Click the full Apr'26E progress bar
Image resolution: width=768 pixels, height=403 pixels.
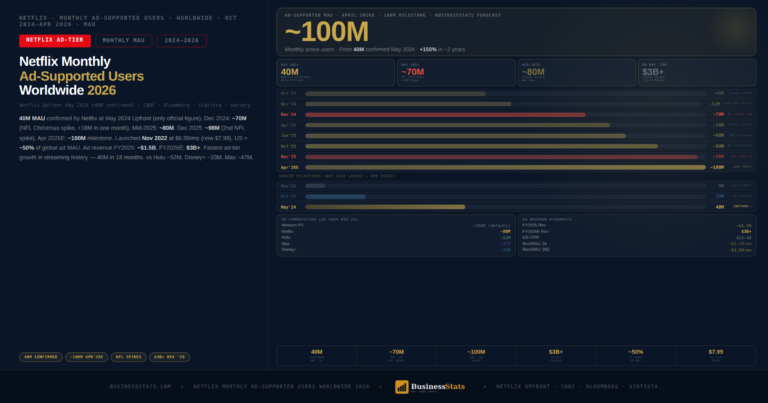pos(505,167)
